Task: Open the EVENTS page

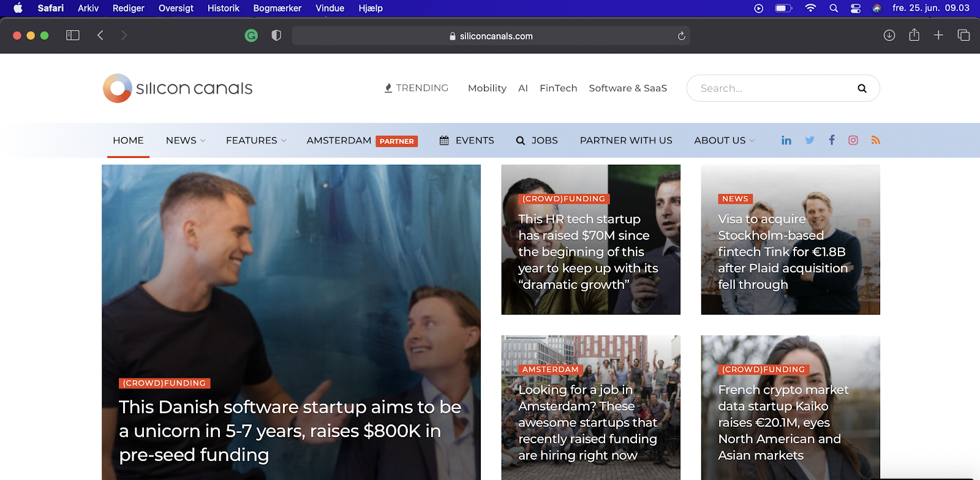Action: pos(467,140)
